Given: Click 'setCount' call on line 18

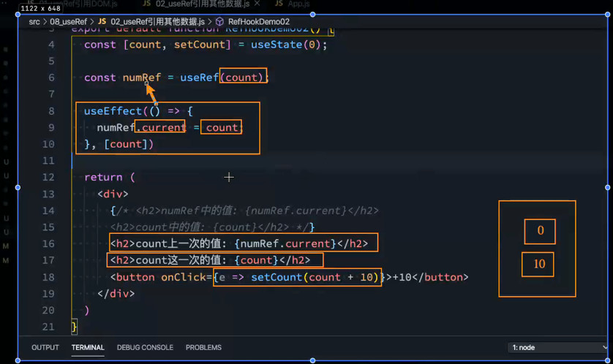Looking at the screenshot, I should [x=277, y=277].
